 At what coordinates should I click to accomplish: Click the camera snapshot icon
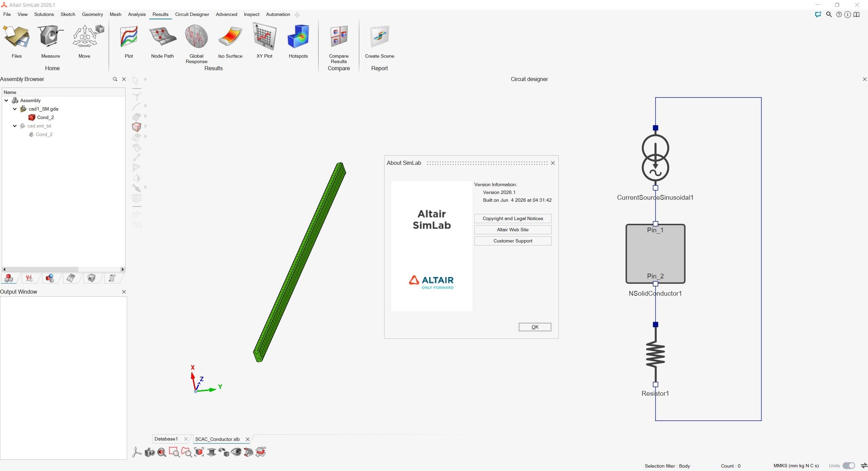pos(150,452)
